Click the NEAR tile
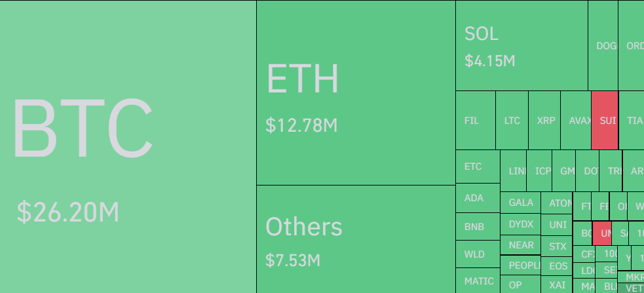Image resolution: width=644 pixels, height=293 pixels. click(x=521, y=245)
